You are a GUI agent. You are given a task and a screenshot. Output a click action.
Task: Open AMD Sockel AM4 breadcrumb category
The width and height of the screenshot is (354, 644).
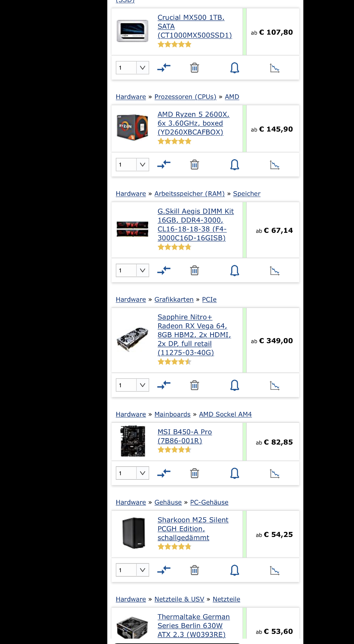pos(225,414)
